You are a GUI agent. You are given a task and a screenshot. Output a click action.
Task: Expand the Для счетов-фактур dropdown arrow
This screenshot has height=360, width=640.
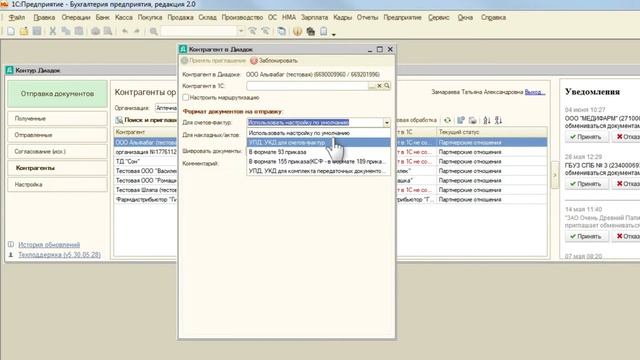(x=386, y=122)
